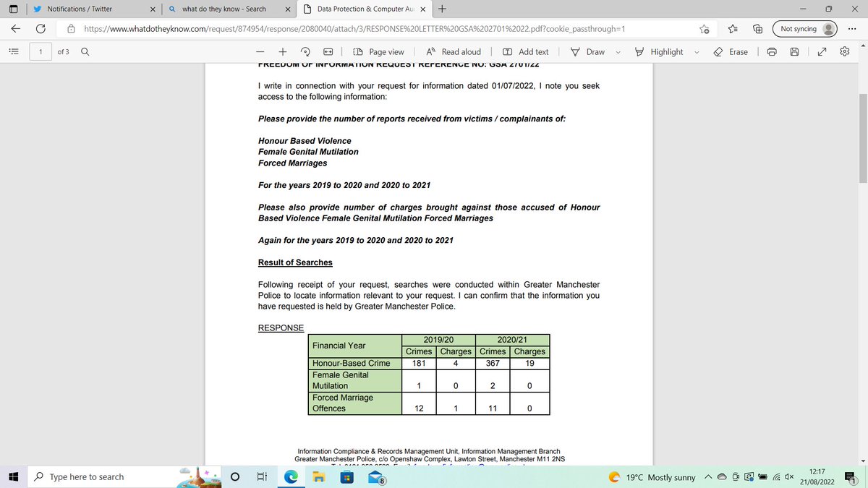868x488 pixels.
Task: Click the 'RESPONSE' heading text
Action: coord(281,328)
